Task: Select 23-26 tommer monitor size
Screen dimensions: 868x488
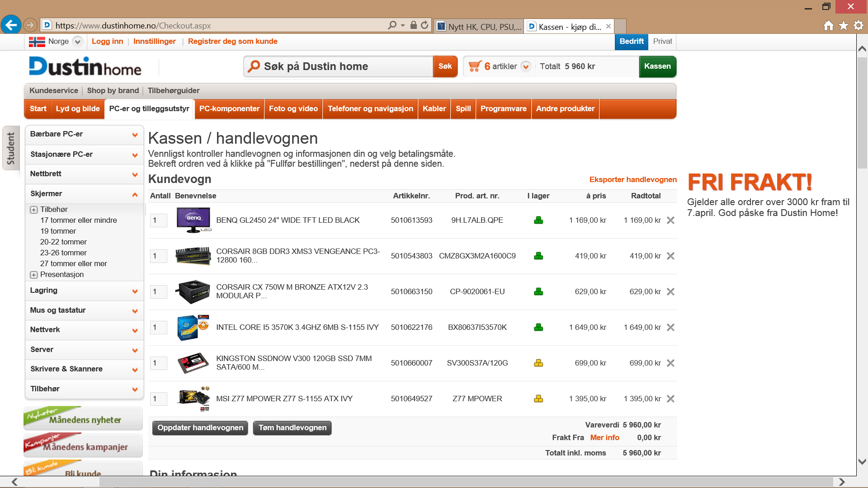Action: point(63,253)
